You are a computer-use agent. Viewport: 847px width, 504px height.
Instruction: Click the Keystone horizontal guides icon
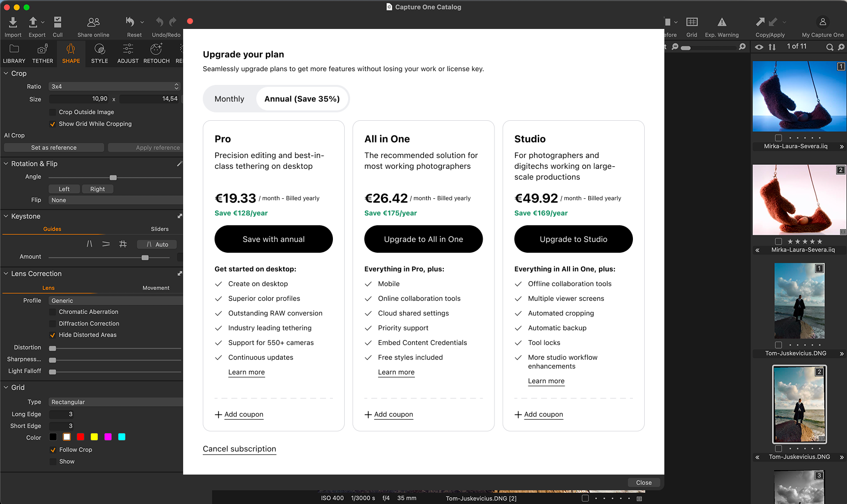(106, 244)
